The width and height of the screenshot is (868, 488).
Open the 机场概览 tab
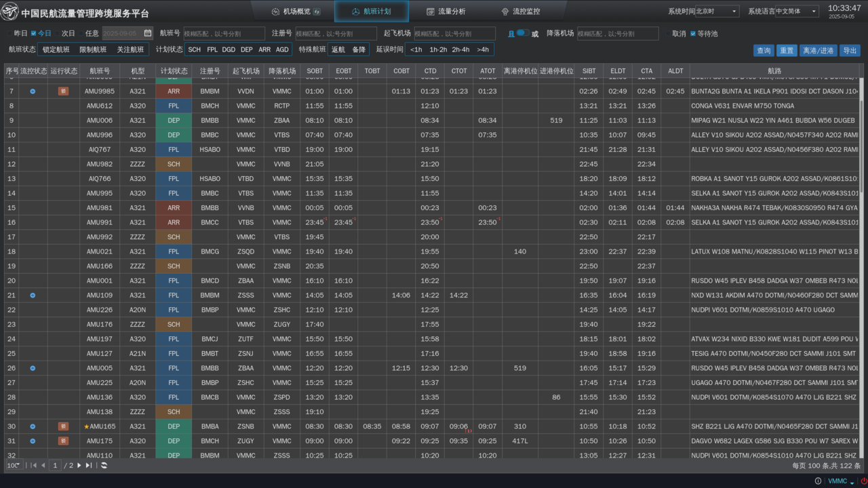point(296,12)
